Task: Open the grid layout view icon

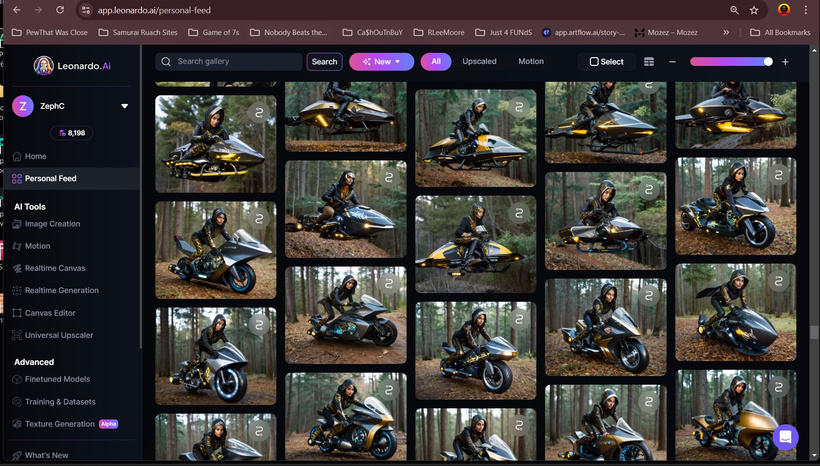Action: [648, 62]
